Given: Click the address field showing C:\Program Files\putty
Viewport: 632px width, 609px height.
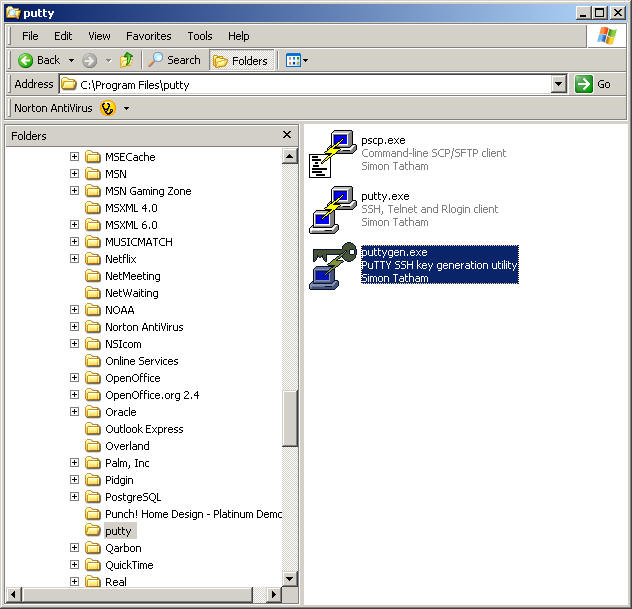Looking at the screenshot, I should 305,85.
